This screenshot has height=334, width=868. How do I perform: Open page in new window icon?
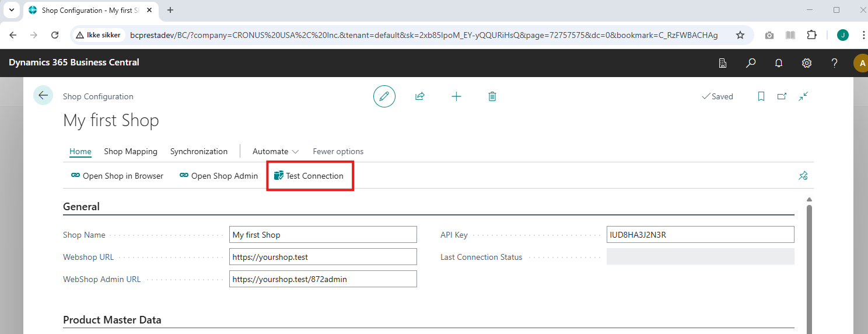[782, 96]
